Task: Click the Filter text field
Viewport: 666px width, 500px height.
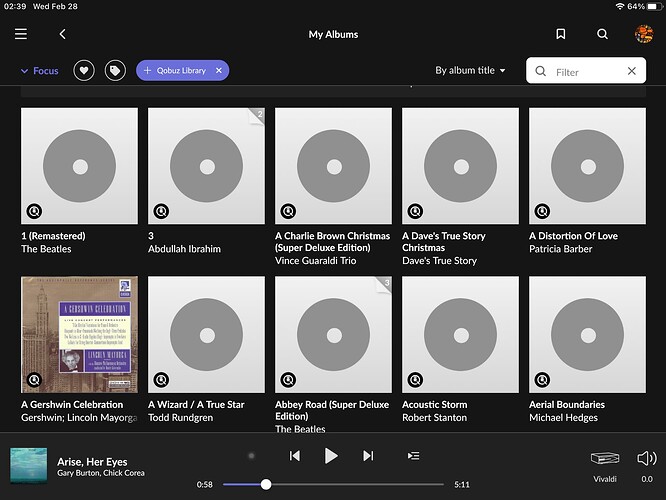Action: coord(586,71)
